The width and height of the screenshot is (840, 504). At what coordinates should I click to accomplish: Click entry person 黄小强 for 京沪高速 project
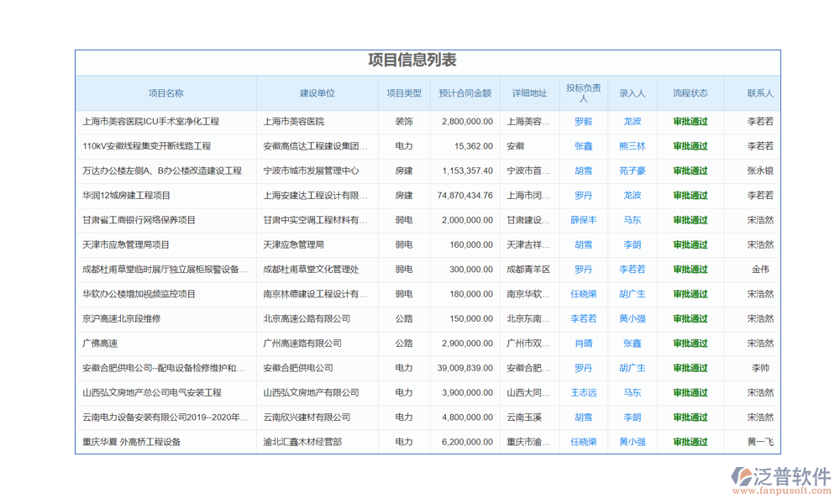pos(632,318)
